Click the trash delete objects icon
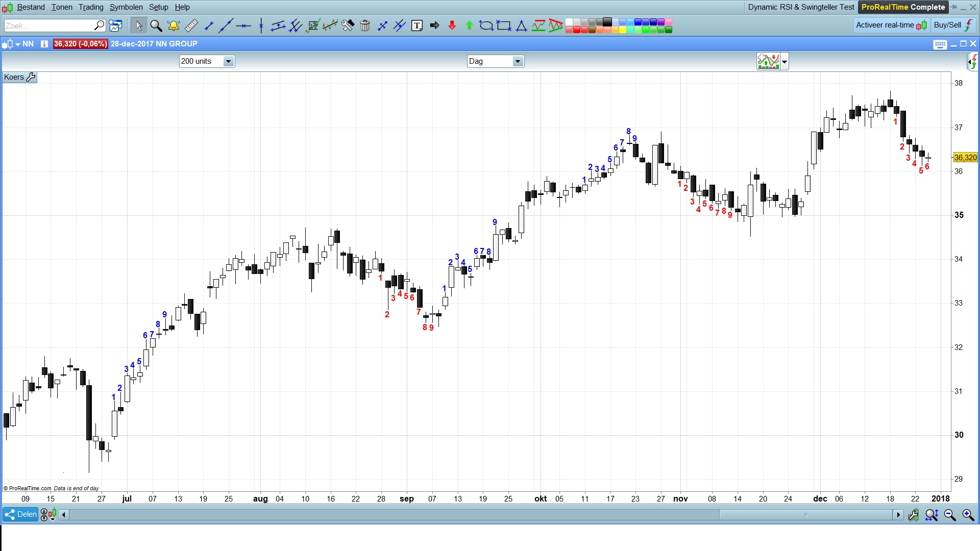The image size is (980, 551). (365, 26)
